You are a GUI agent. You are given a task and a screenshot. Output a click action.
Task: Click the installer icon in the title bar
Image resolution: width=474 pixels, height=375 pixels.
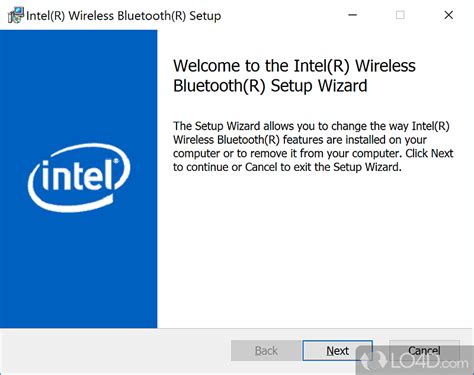pyautogui.click(x=16, y=15)
